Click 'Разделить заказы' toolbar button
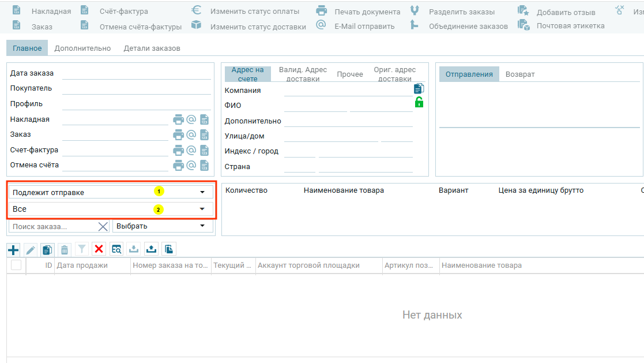 pos(461,12)
